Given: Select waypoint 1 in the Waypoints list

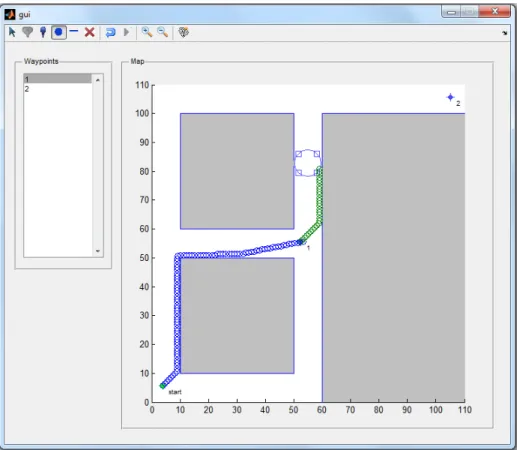Looking at the screenshot, I should point(58,79).
